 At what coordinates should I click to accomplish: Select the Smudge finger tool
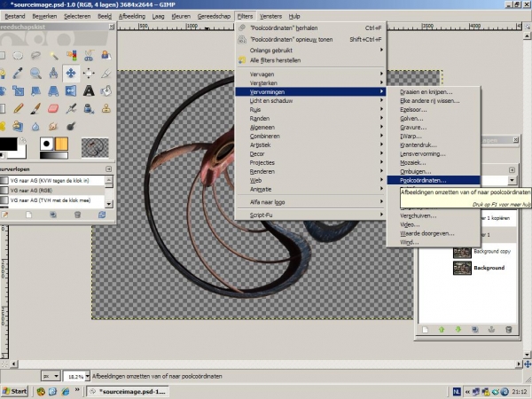pos(53,126)
